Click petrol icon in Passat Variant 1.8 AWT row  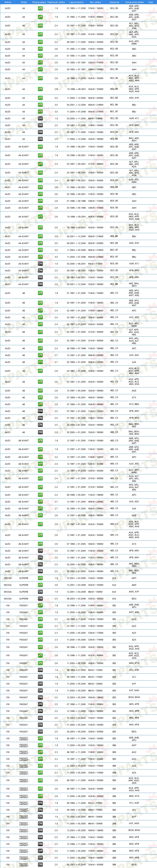coord(40,745)
